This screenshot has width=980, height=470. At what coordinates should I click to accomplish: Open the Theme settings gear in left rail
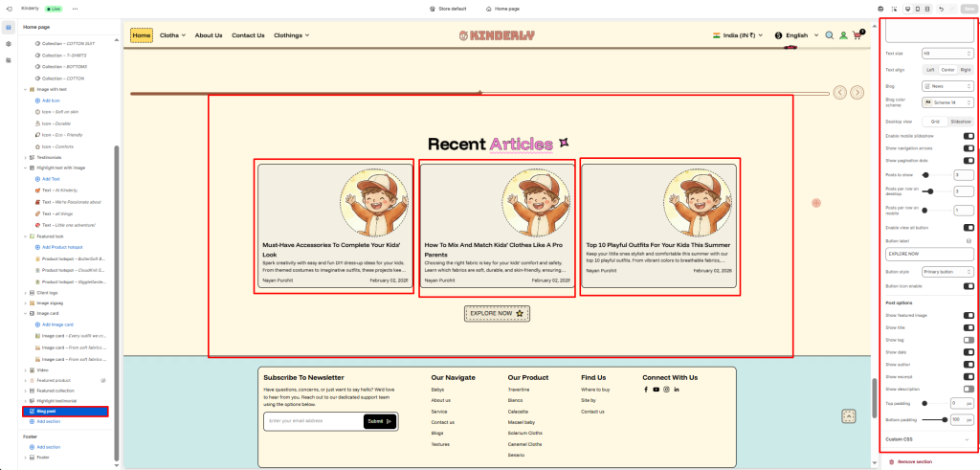click(8, 43)
